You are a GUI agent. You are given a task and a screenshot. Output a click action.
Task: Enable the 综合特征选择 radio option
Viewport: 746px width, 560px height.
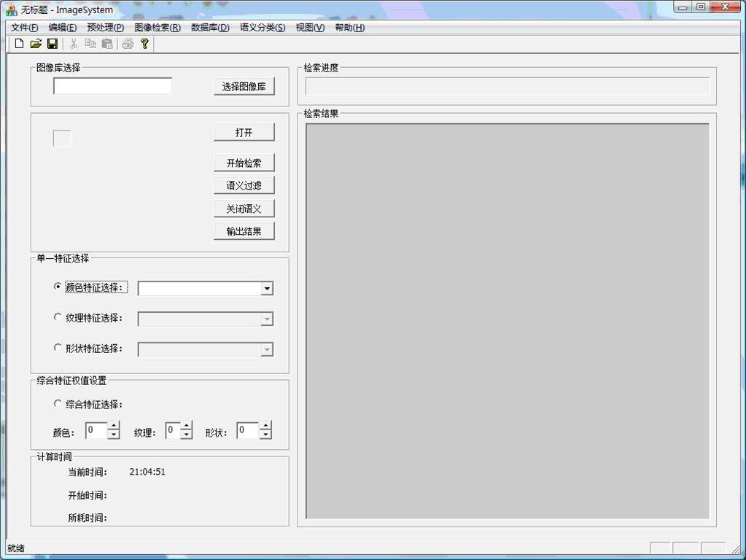click(x=58, y=403)
